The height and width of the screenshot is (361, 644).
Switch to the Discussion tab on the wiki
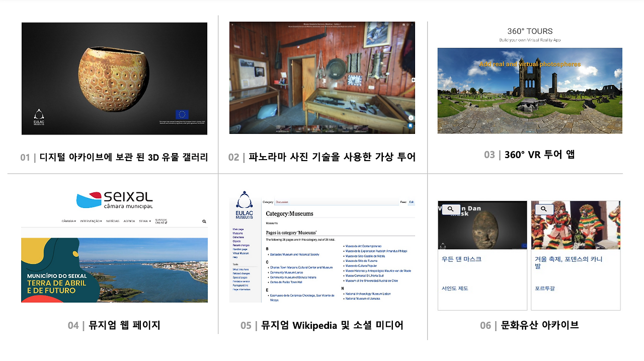tap(282, 202)
